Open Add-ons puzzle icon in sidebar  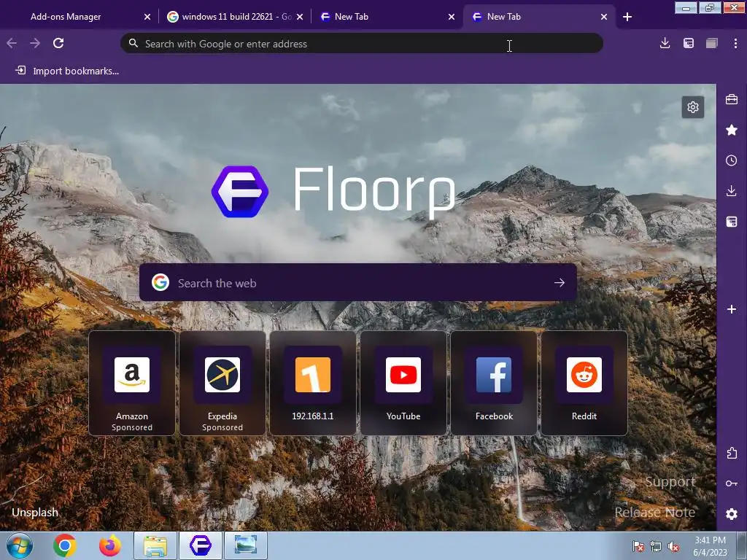[731, 453]
